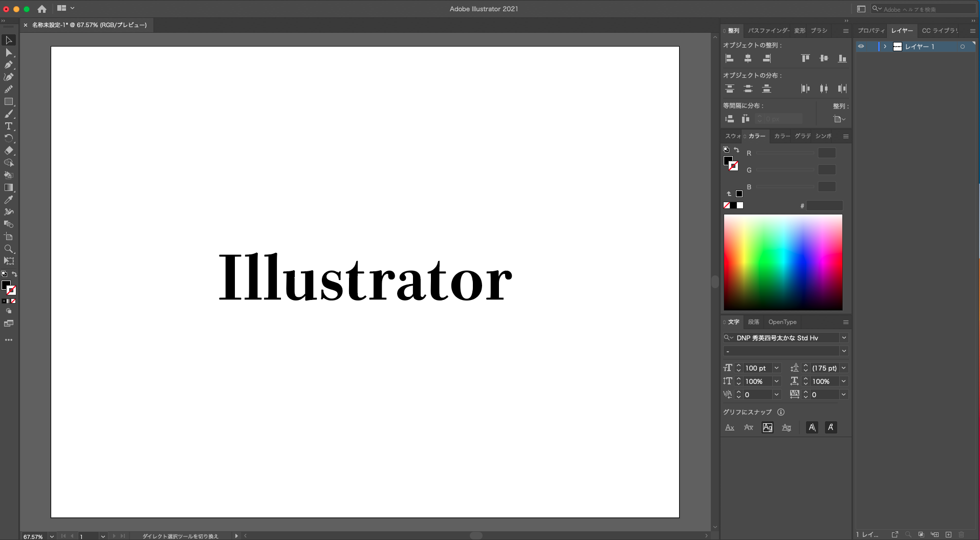980x540 pixels.
Task: Switch to the 段落 tab
Action: tap(753, 322)
